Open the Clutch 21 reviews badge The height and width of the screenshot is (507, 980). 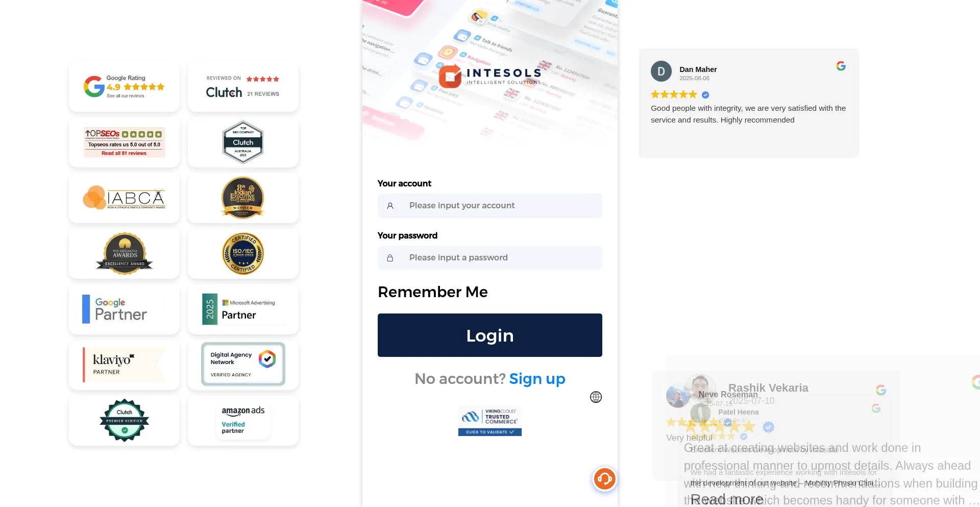[243, 87]
